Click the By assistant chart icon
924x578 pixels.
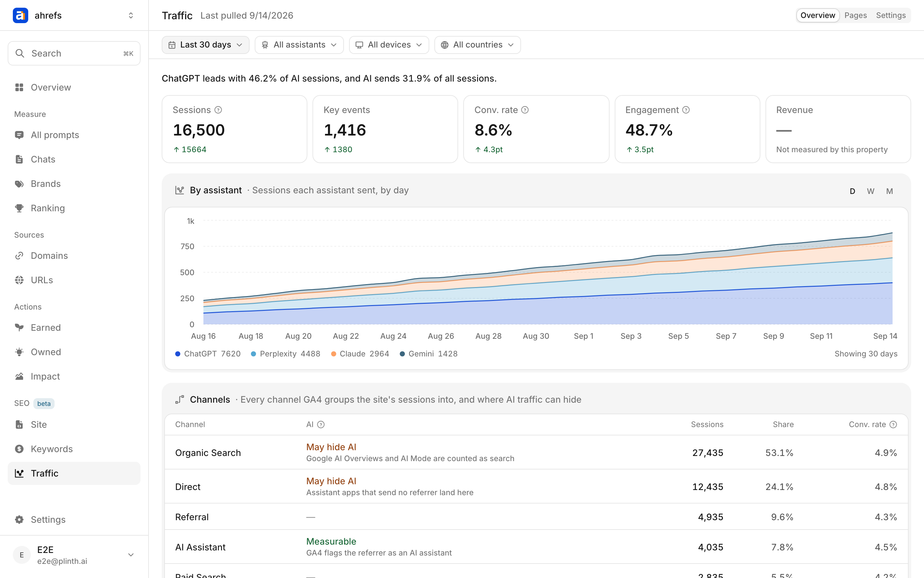click(x=179, y=190)
